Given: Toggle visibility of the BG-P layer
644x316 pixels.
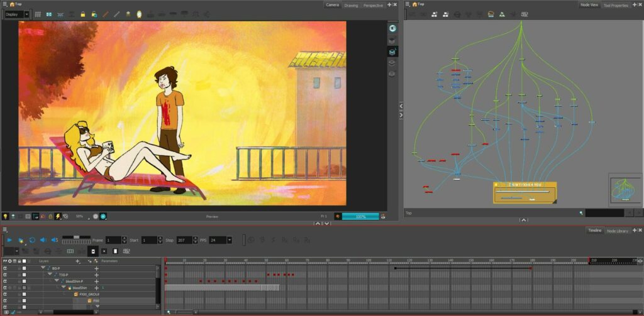Looking at the screenshot, I should [x=5, y=268].
